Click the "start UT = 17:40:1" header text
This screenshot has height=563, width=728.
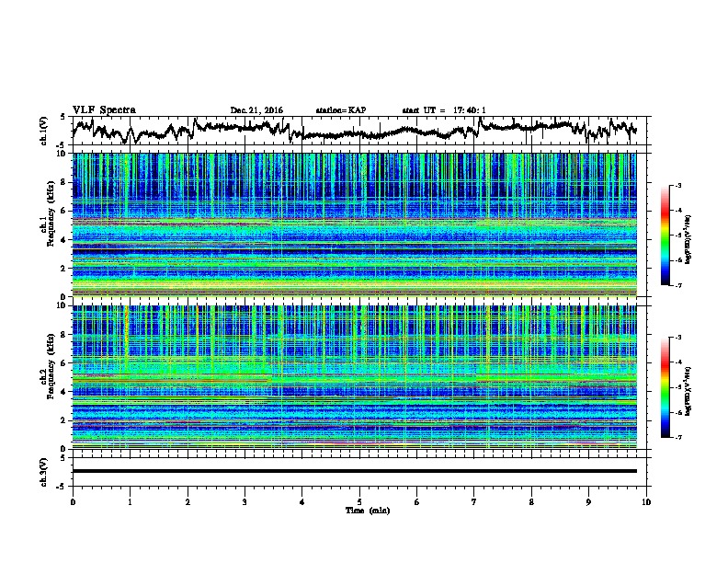point(444,110)
